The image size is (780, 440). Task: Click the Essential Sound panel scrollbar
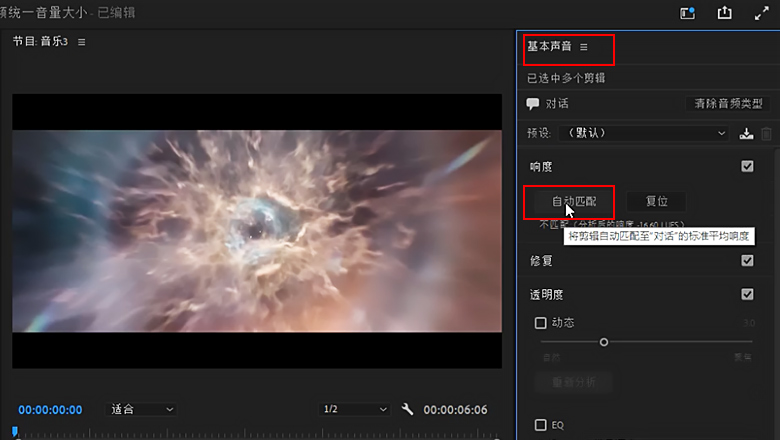[x=777, y=293]
